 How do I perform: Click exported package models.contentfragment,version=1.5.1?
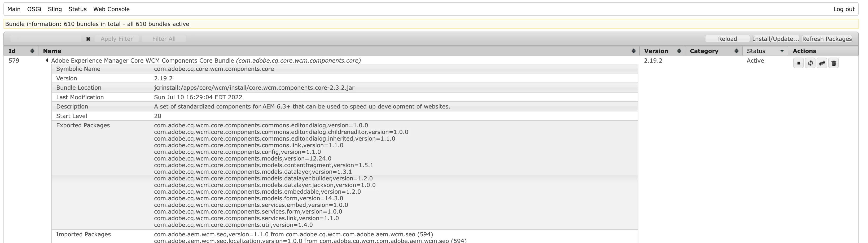coord(264,165)
